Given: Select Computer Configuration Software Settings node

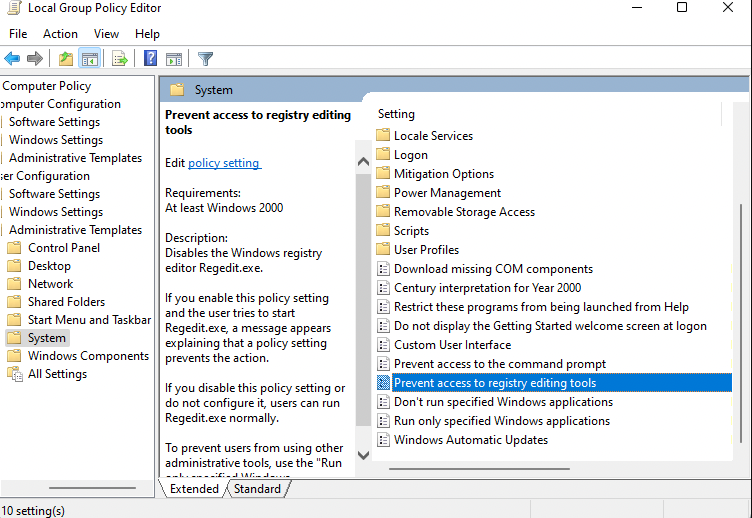Looking at the screenshot, I should (54, 122).
